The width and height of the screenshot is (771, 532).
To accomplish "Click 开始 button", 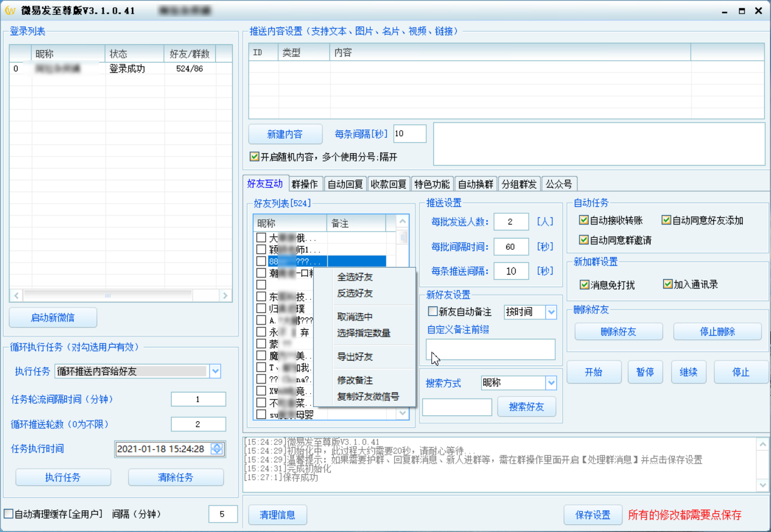I will (x=594, y=372).
